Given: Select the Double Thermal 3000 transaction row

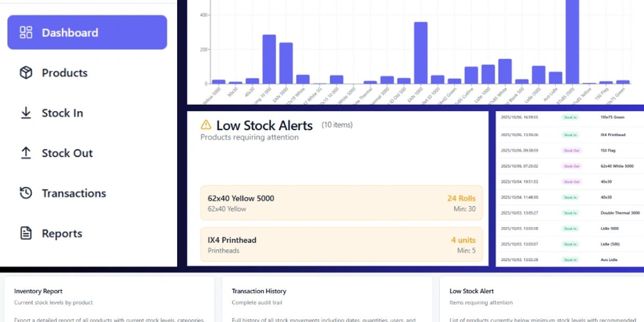Looking at the screenshot, I should [x=569, y=213].
